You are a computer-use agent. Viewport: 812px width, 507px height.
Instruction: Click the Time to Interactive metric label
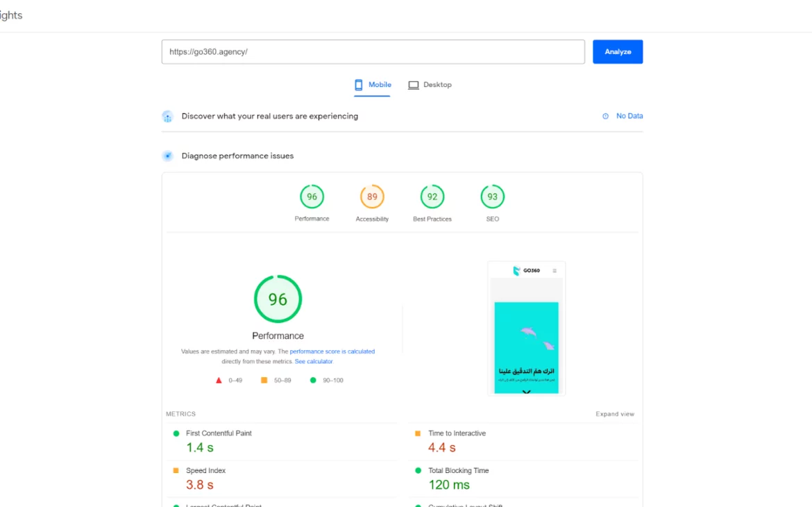pos(457,433)
